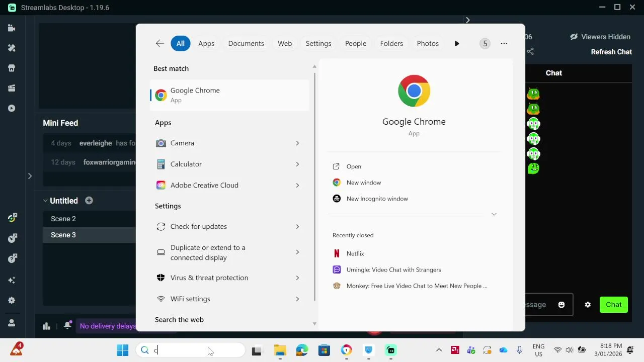Open the notifications bell icon

(67, 325)
